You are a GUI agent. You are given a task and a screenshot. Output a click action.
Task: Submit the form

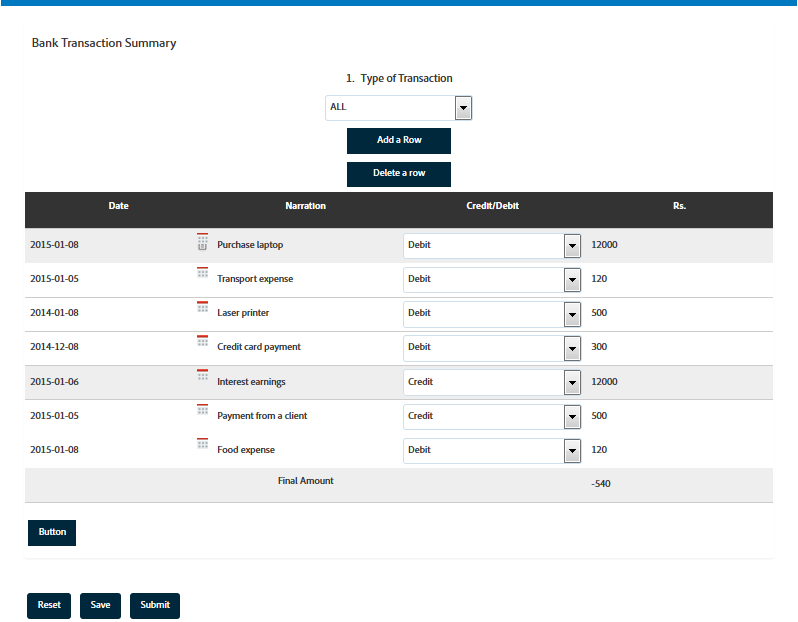(155, 606)
